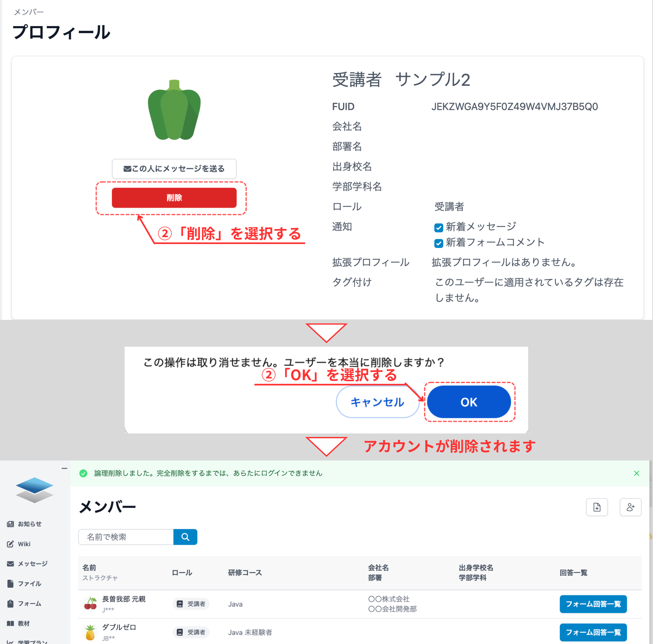
Task: Export the member list via the file download icon
Action: (597, 507)
